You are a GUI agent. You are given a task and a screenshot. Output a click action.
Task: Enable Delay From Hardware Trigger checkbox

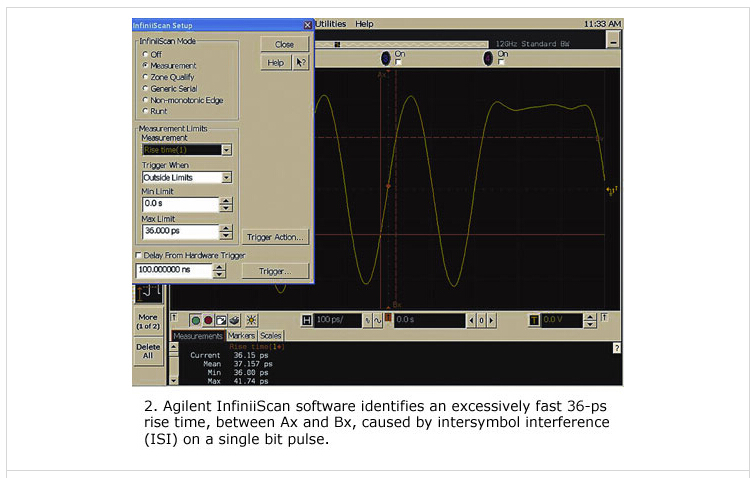pyautogui.click(x=139, y=256)
